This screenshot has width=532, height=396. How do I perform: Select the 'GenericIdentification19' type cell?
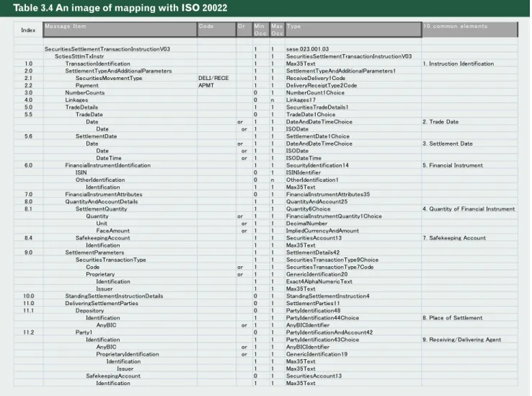click(316, 354)
